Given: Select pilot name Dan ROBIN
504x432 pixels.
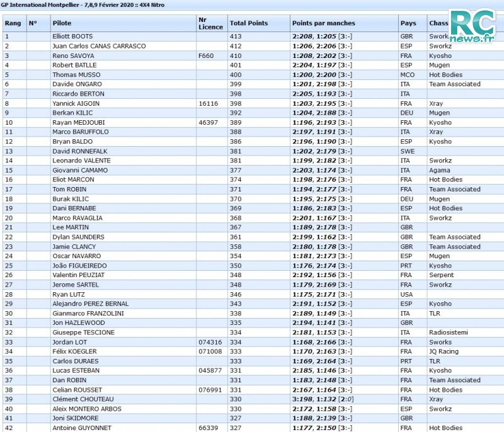Looking at the screenshot, I should point(69,380).
